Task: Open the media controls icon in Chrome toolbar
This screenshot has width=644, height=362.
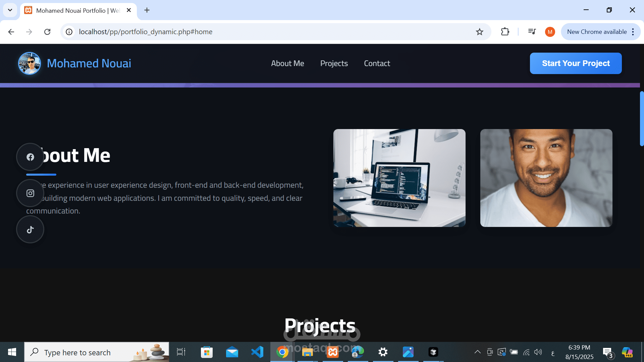Action: click(x=532, y=32)
